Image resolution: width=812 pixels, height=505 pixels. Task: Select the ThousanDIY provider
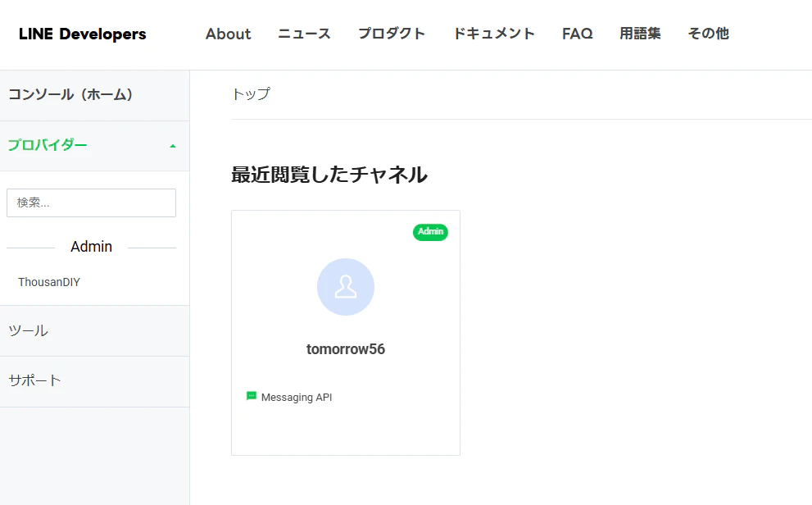point(49,282)
